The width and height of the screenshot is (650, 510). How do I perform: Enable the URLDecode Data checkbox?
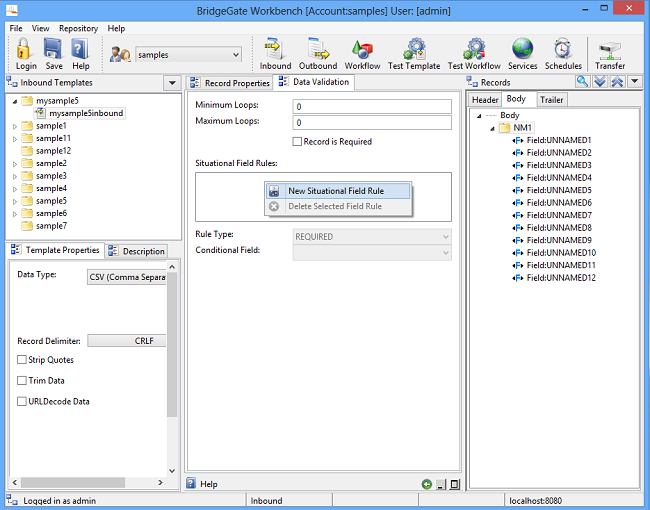[x=22, y=401]
